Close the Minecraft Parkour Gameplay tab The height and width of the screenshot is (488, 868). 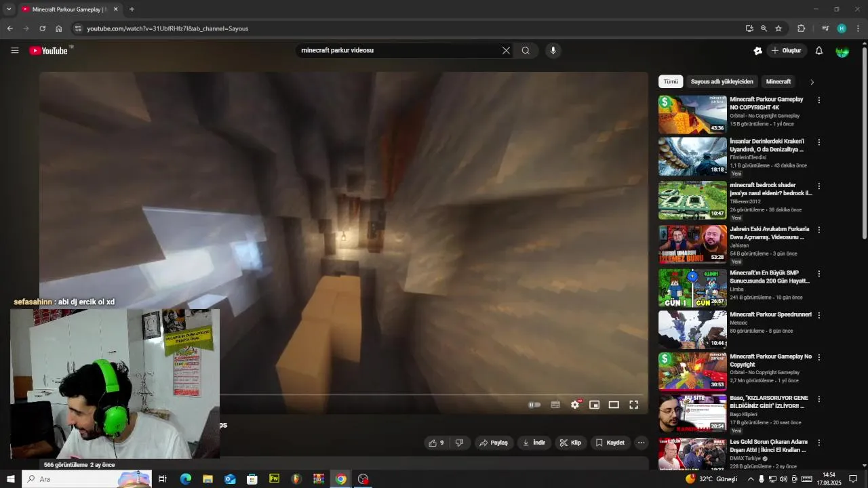click(115, 9)
